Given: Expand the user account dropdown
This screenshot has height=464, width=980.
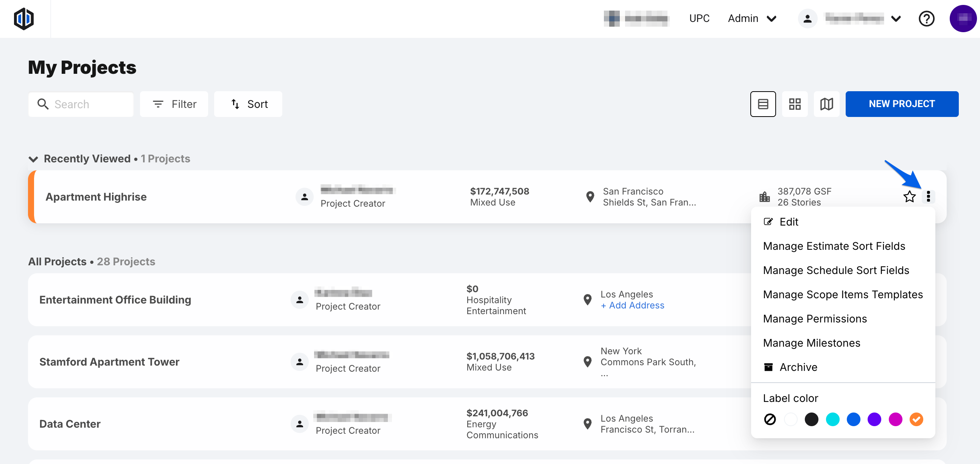Looking at the screenshot, I should pos(896,19).
